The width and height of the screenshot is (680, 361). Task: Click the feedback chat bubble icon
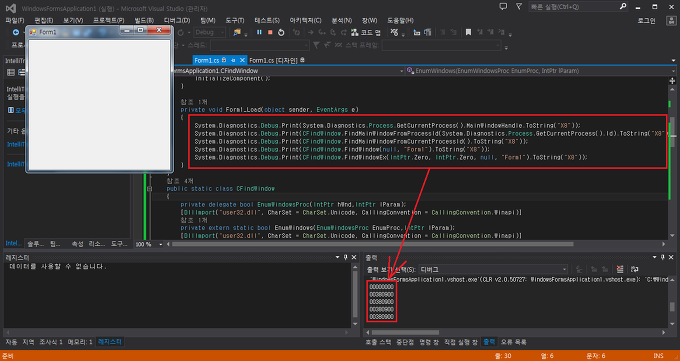tap(503, 7)
